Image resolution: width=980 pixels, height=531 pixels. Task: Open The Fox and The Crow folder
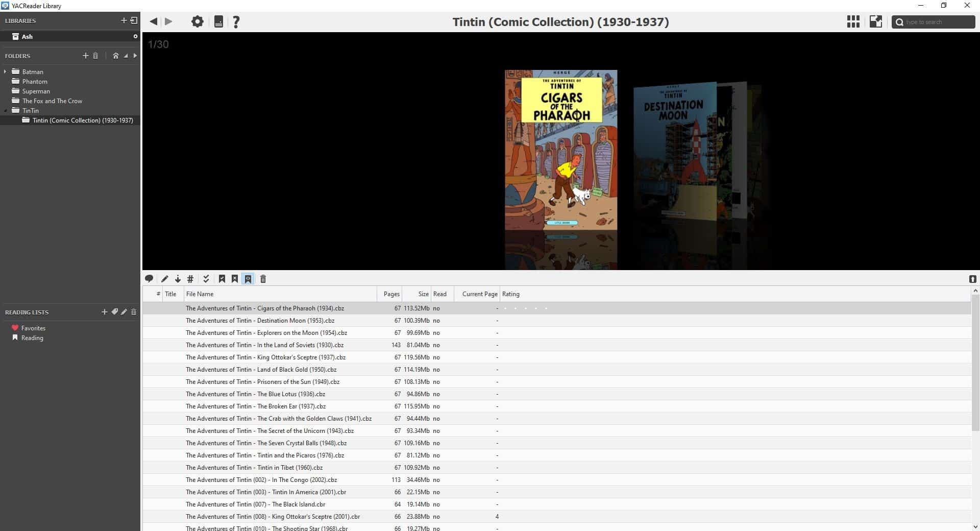tap(52, 101)
